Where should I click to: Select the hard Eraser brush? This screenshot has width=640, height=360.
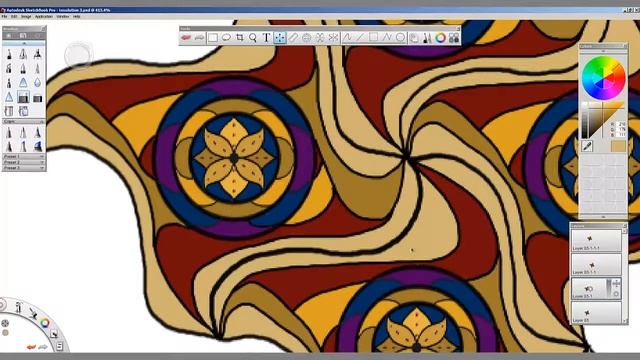(x=37, y=98)
